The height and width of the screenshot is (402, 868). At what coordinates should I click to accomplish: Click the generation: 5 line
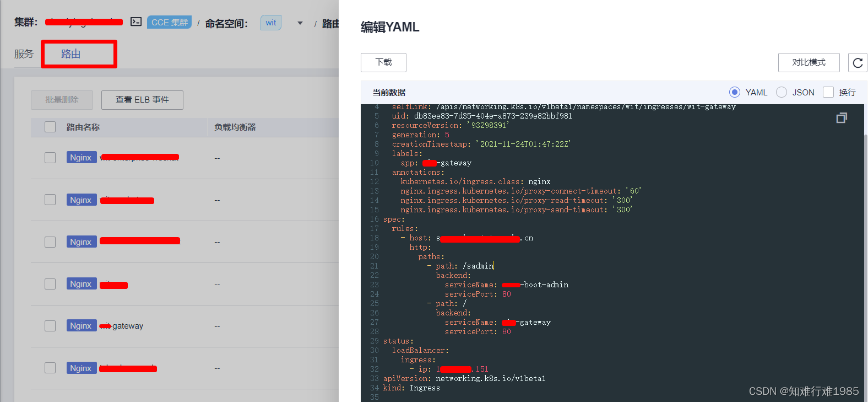click(420, 135)
